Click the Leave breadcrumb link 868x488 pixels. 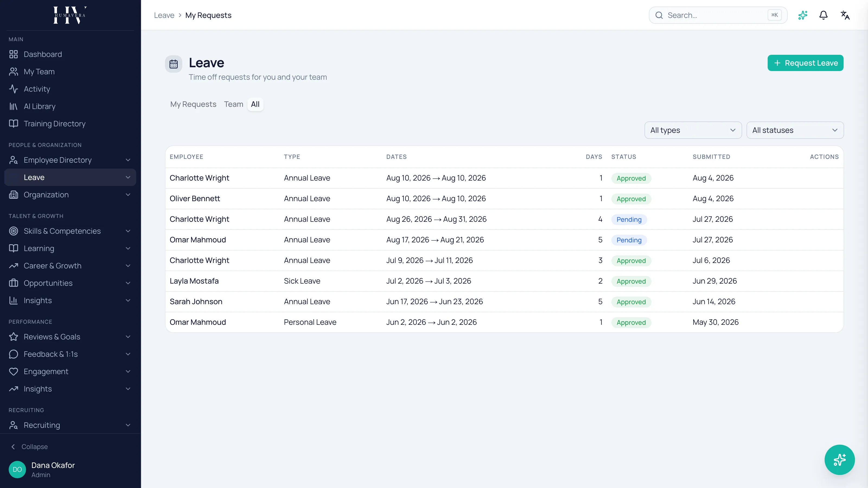click(x=164, y=15)
